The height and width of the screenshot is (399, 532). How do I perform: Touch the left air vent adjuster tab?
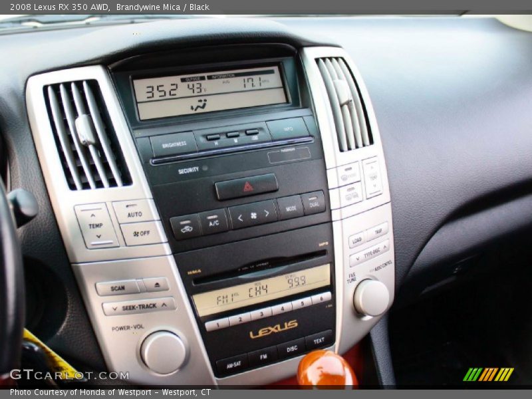click(x=86, y=130)
